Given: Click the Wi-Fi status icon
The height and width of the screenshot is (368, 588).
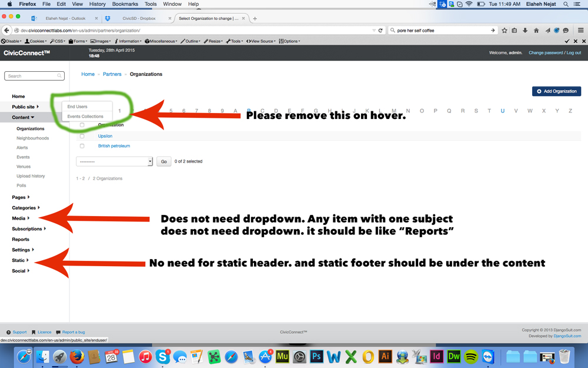Looking at the screenshot, I should tap(469, 4).
